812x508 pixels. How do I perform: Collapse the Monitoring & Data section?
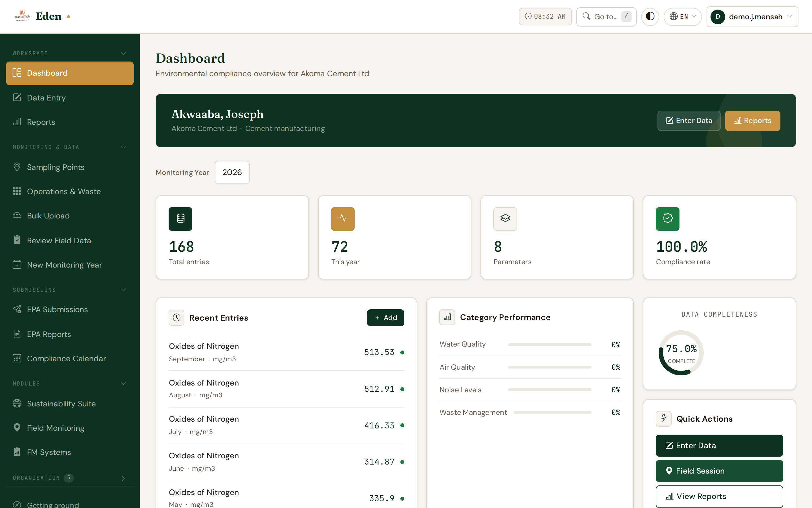70,147
